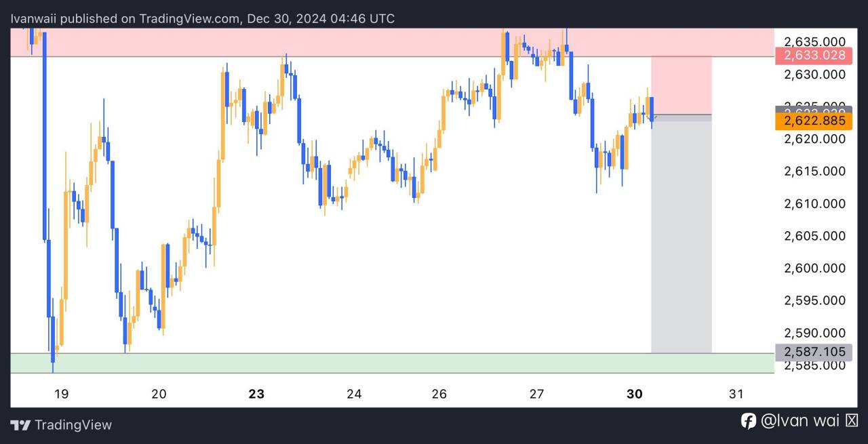Viewport: 868px width, 444px height.
Task: Click the bold date label 23
Action: [x=256, y=394]
